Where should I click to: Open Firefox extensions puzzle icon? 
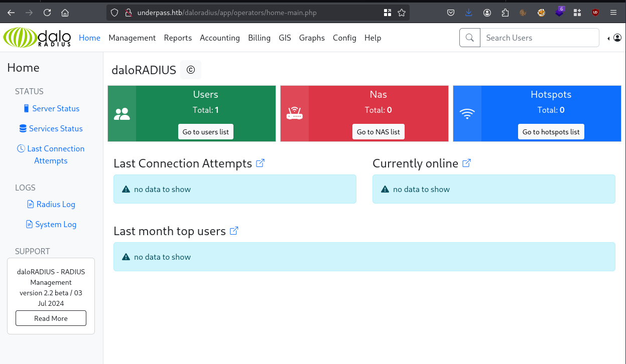[x=505, y=13]
